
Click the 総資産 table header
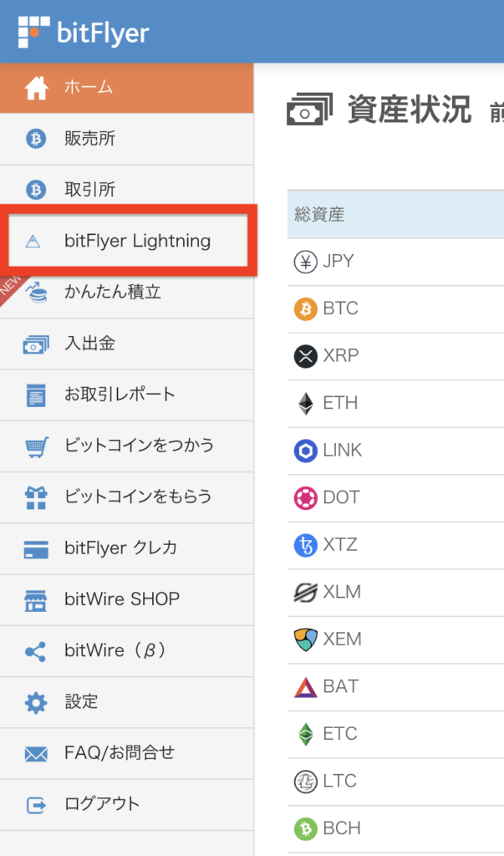click(320, 215)
